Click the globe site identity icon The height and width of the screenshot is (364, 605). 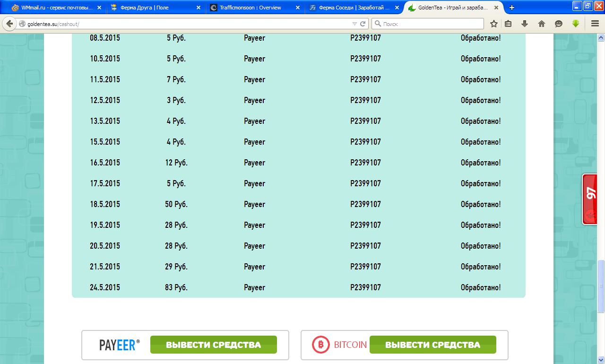pyautogui.click(x=22, y=24)
